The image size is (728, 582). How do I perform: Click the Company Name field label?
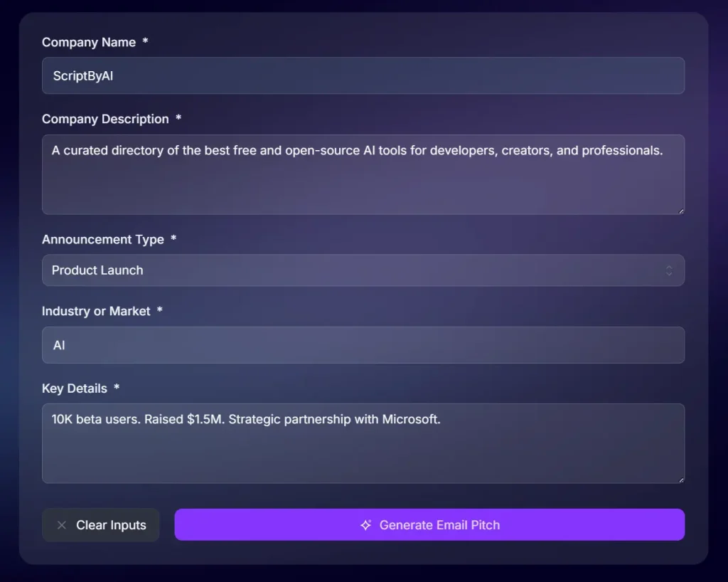coord(89,42)
